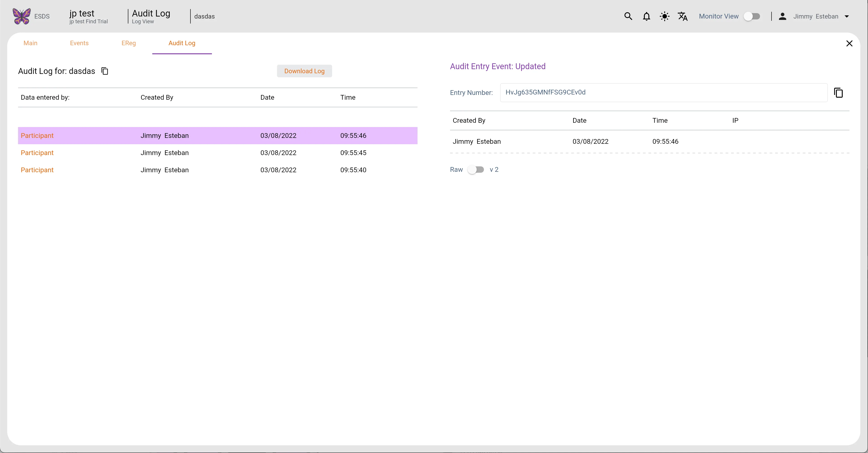Select Participant entry at 09:55:45

click(x=218, y=153)
